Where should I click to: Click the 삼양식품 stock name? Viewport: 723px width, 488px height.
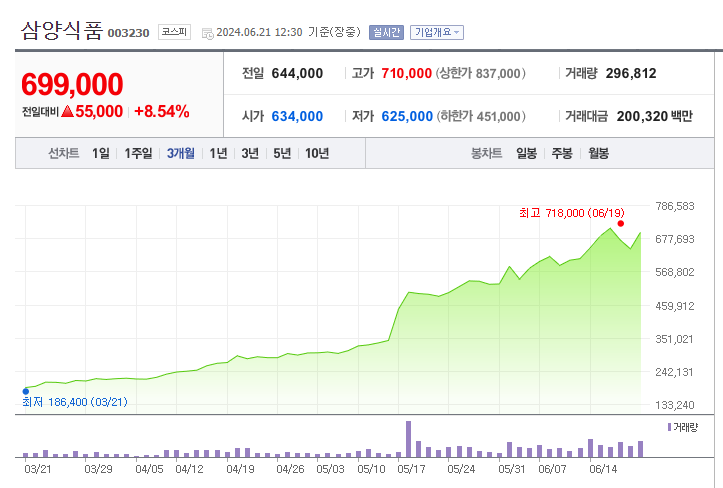tap(61, 30)
